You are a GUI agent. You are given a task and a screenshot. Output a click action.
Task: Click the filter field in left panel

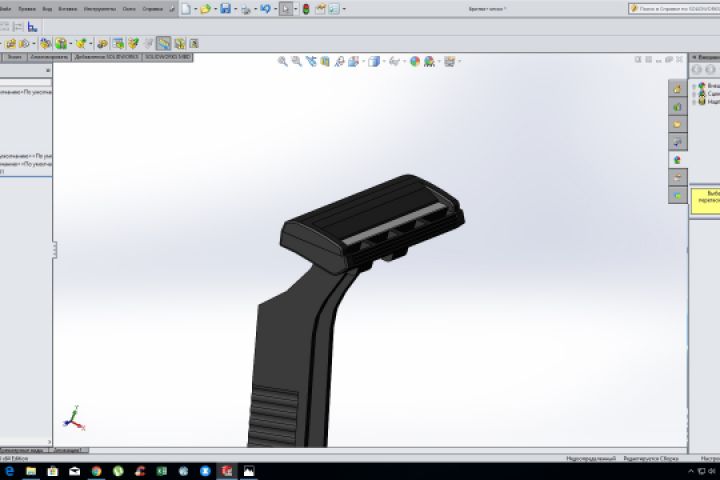26,82
